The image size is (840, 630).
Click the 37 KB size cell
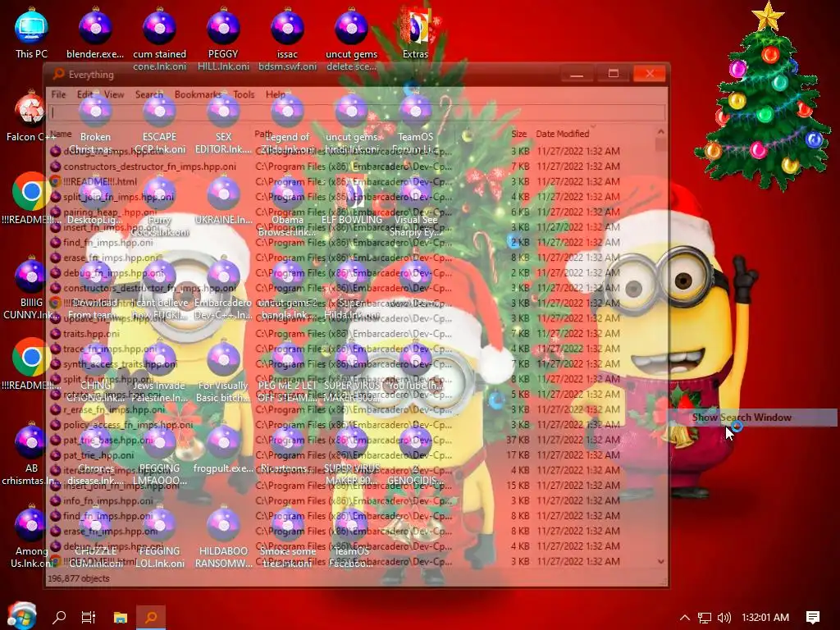[x=518, y=440]
